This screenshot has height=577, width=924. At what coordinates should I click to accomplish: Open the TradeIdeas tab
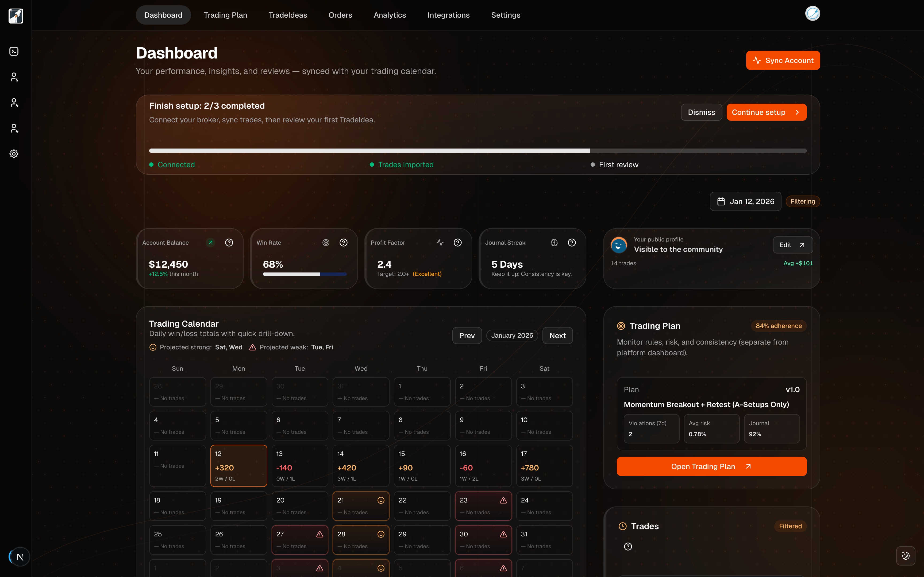point(287,15)
